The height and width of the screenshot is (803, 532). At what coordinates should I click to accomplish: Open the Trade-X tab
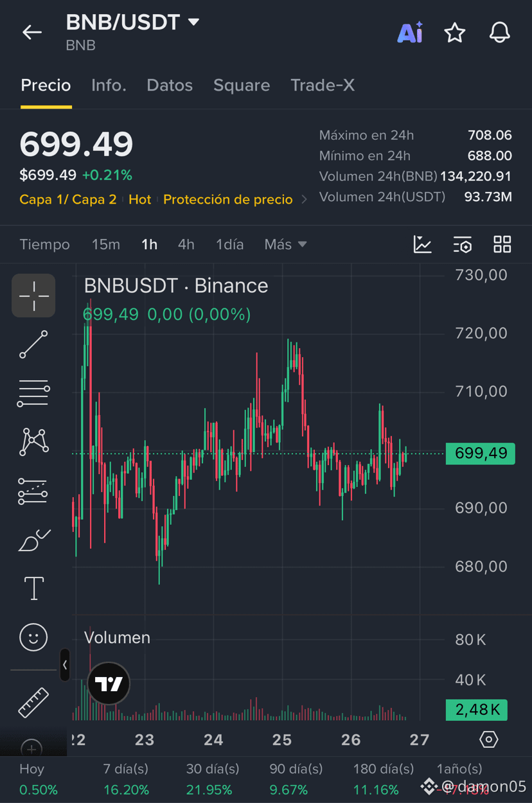pyautogui.click(x=323, y=85)
